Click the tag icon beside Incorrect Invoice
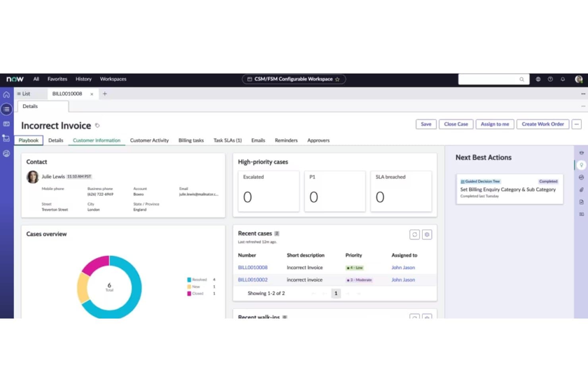Viewport: 588px width, 392px height. pos(97,126)
